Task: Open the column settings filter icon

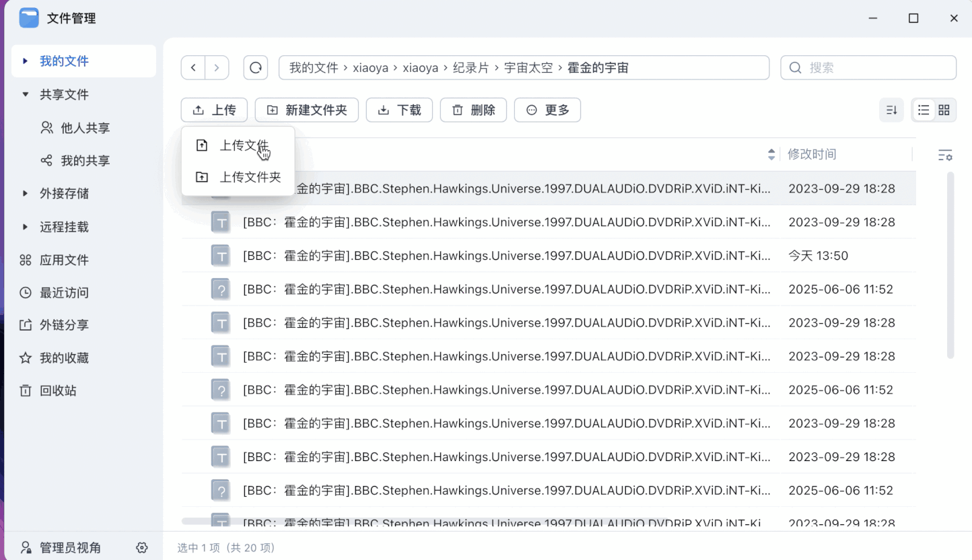Action: coord(945,155)
